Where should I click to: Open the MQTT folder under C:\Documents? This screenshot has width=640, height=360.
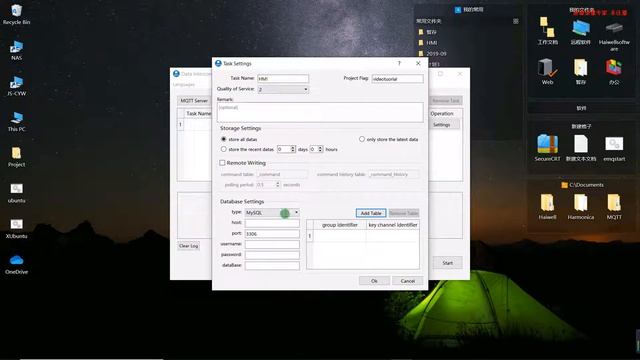(614, 207)
